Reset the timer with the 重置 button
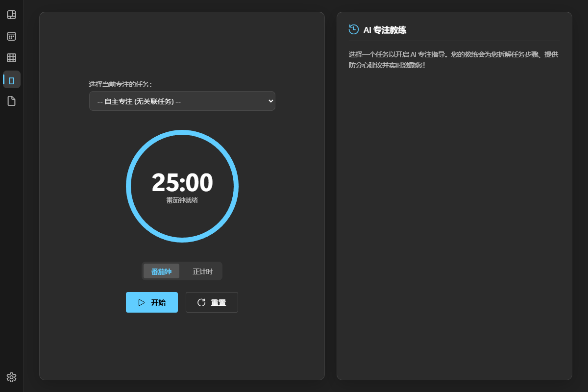The image size is (588, 392). point(212,302)
